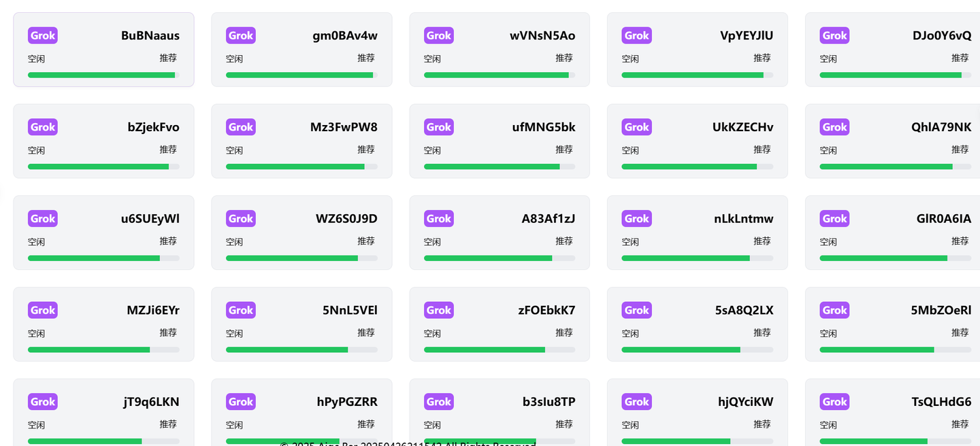Click the Grok badge on jT9q6LKN card
The height and width of the screenshot is (446, 980).
tap(42, 402)
